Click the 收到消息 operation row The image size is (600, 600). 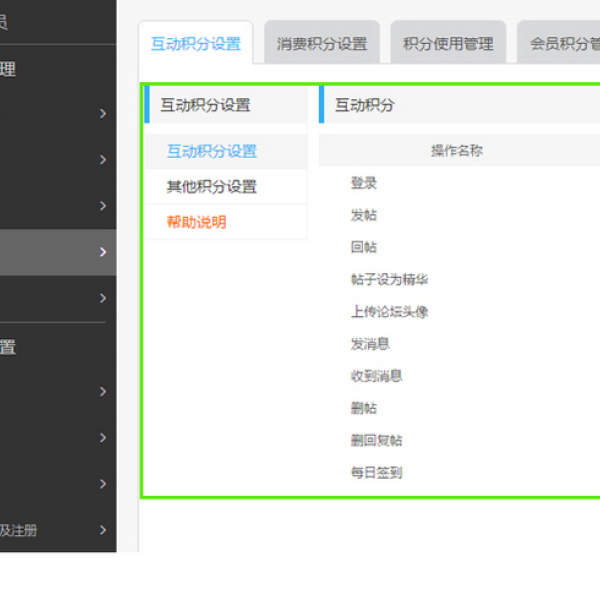tap(376, 376)
